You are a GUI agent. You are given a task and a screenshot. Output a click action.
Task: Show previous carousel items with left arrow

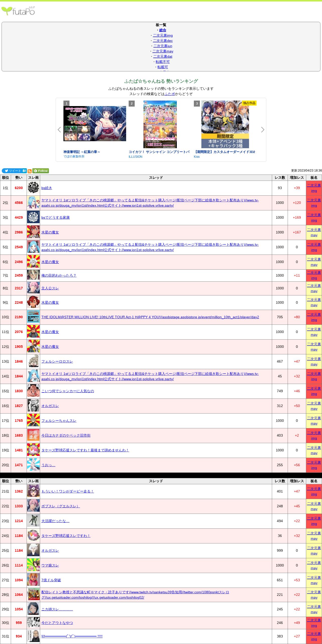59,130
